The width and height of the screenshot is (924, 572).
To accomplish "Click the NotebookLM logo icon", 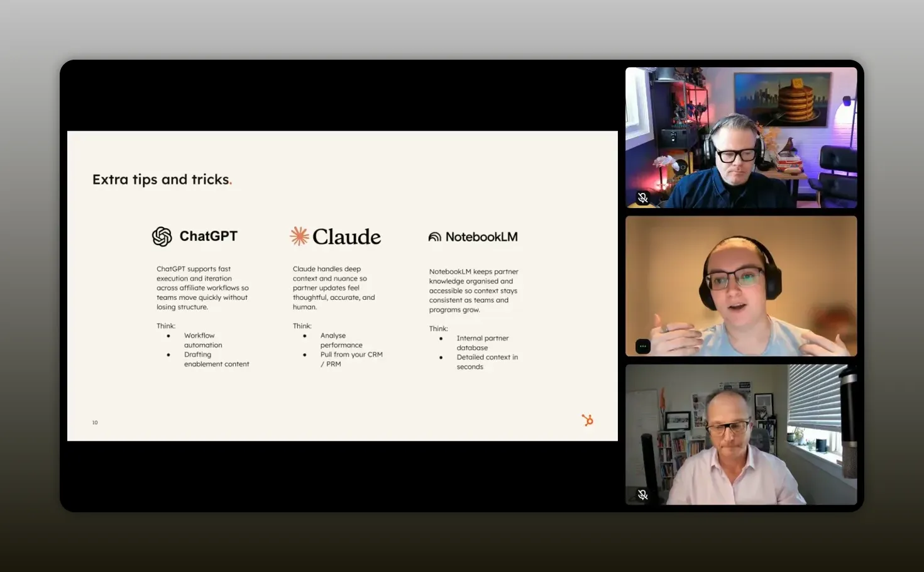I will (434, 237).
